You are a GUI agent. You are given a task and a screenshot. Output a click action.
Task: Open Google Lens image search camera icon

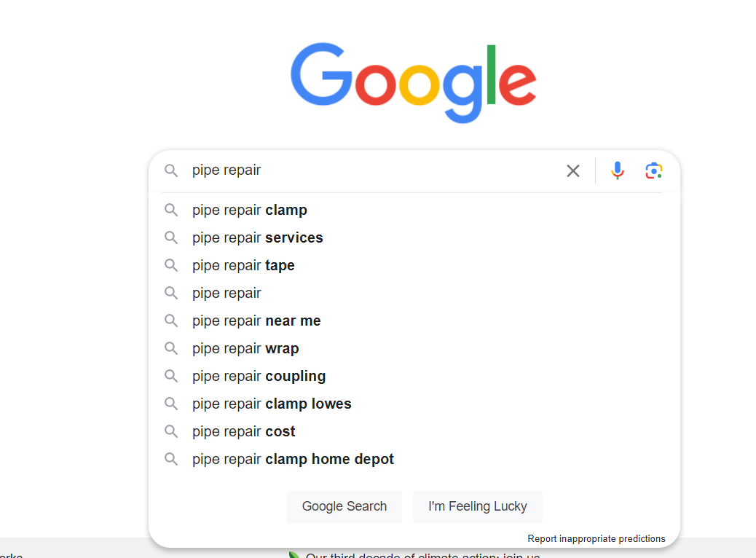(654, 170)
